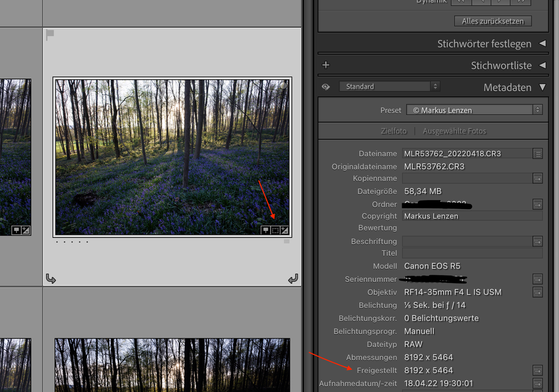Open the Standard metadata view dropdown

click(x=389, y=86)
